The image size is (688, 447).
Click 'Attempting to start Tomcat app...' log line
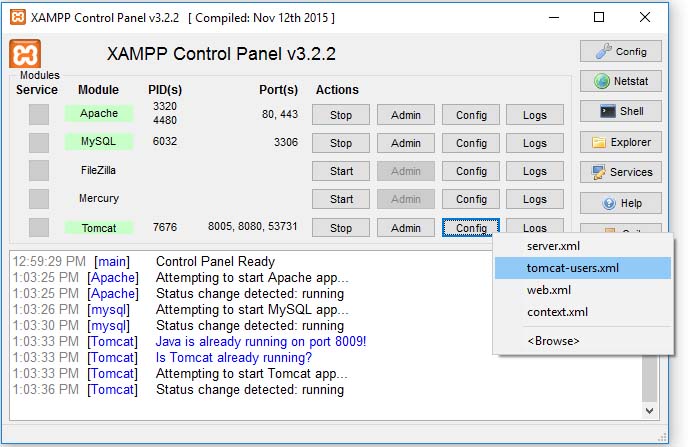coord(252,374)
